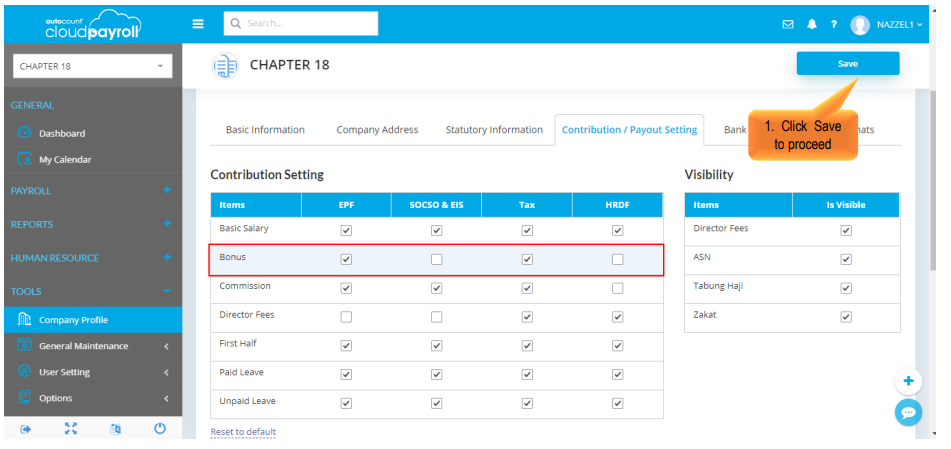Image resolution: width=951 pixels, height=449 pixels.
Task: Enable SOCSO & EIS checkbox for Bonus
Action: (436, 259)
